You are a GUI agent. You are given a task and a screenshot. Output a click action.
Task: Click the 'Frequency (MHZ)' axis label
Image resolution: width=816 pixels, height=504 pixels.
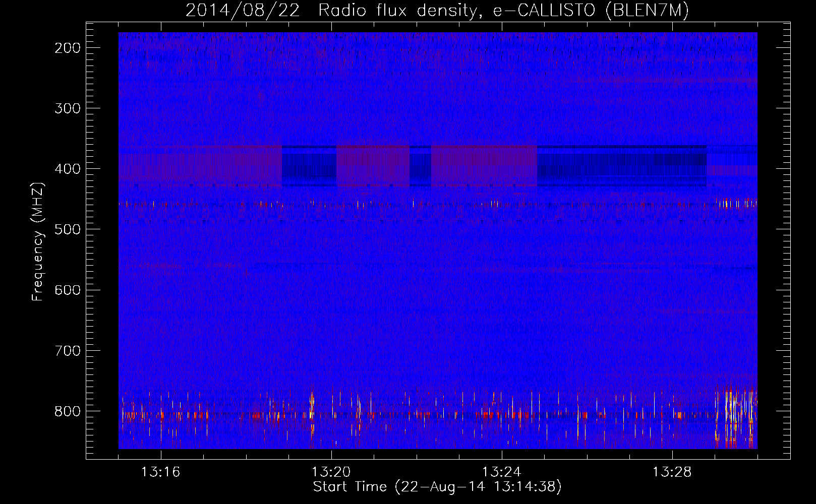click(38, 241)
